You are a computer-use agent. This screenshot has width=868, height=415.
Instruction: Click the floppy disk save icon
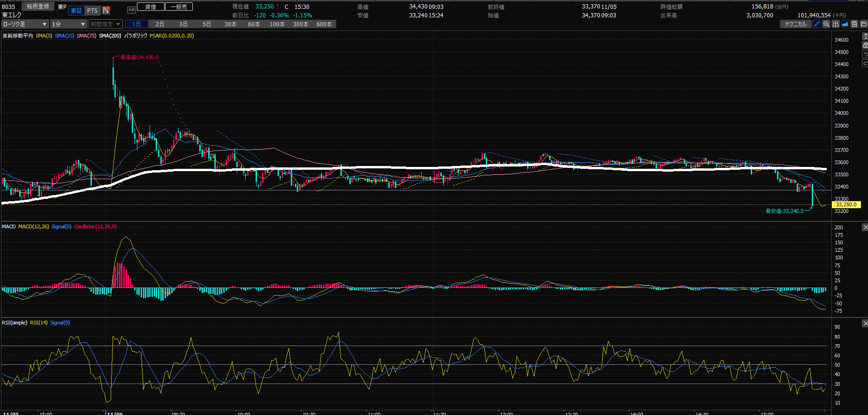click(x=854, y=24)
